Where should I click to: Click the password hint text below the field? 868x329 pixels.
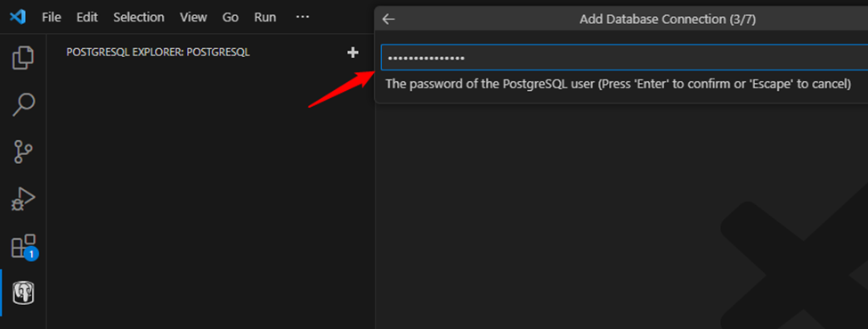tap(618, 85)
